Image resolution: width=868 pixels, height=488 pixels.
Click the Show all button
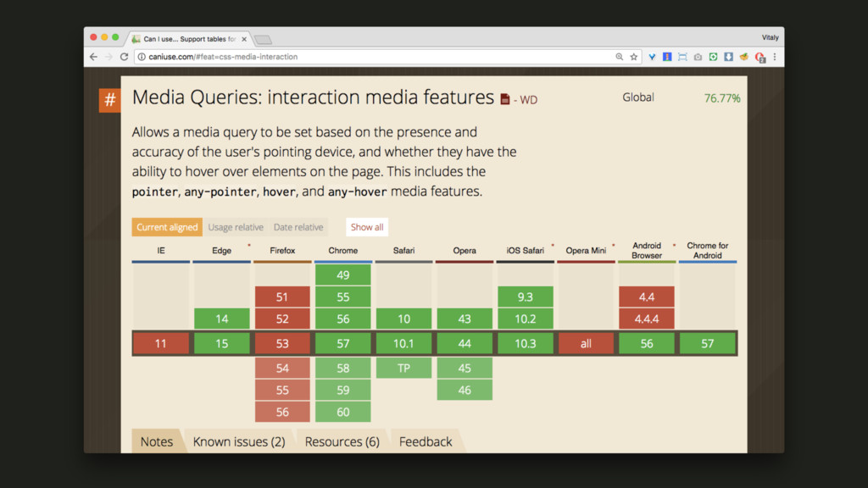click(367, 227)
